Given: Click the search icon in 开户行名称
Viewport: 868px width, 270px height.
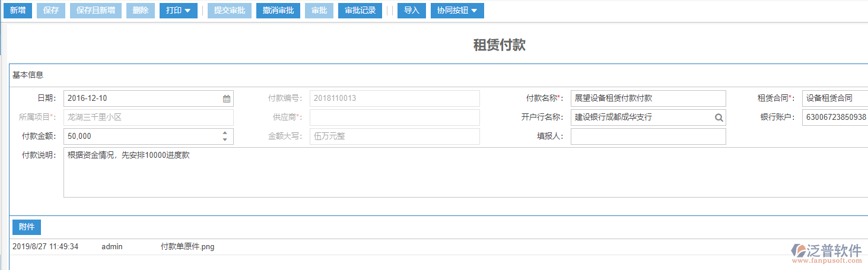Looking at the screenshot, I should tap(719, 117).
